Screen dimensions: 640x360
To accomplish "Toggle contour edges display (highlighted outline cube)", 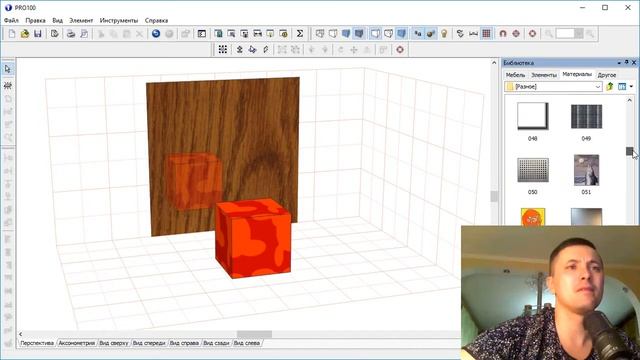I will click(x=375, y=34).
